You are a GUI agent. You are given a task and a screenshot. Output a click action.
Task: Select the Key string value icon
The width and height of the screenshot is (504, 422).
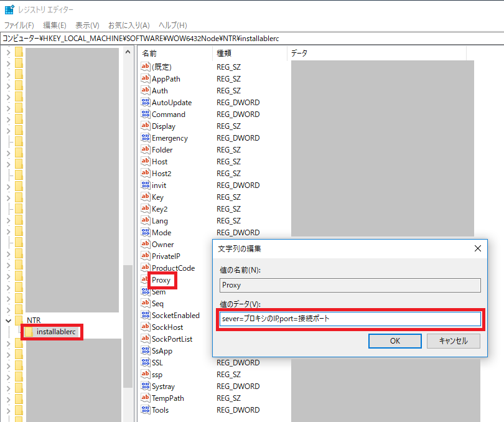146,197
